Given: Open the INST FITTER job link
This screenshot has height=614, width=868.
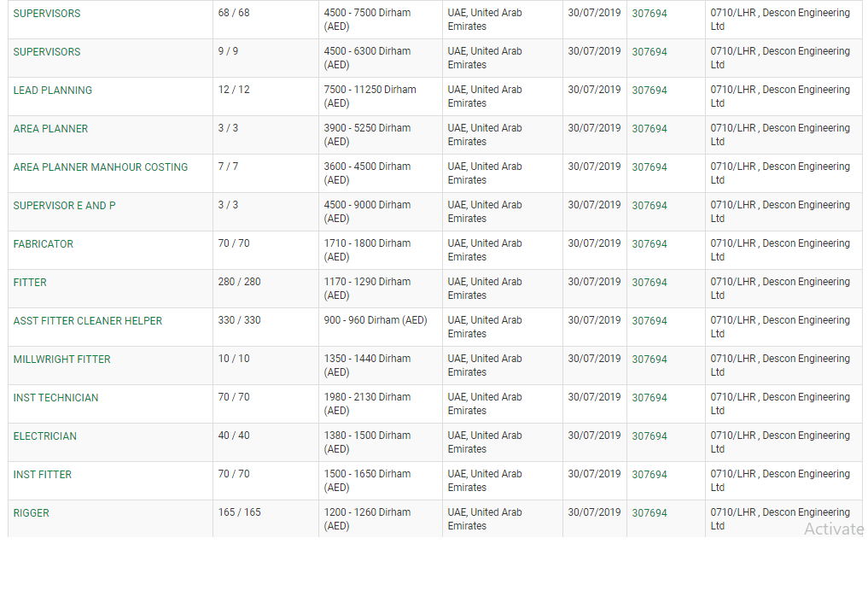Looking at the screenshot, I should click(42, 475).
